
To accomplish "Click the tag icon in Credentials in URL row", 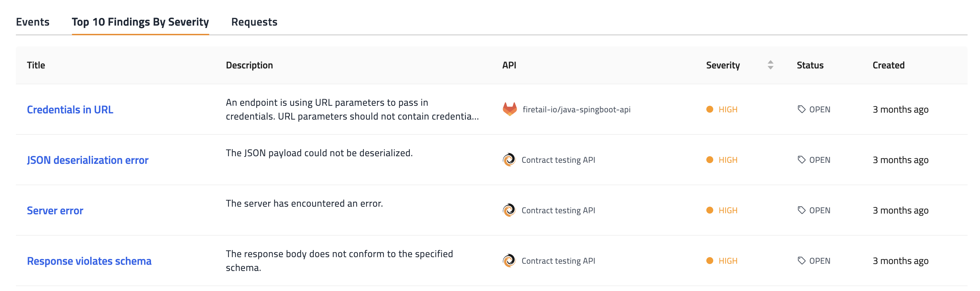I will coord(801,109).
